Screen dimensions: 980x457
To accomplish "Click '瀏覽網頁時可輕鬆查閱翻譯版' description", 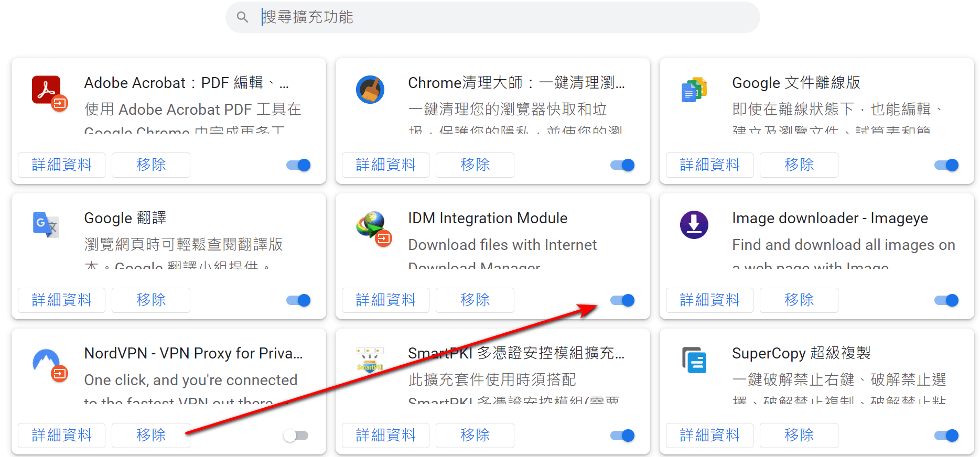I will (x=184, y=245).
